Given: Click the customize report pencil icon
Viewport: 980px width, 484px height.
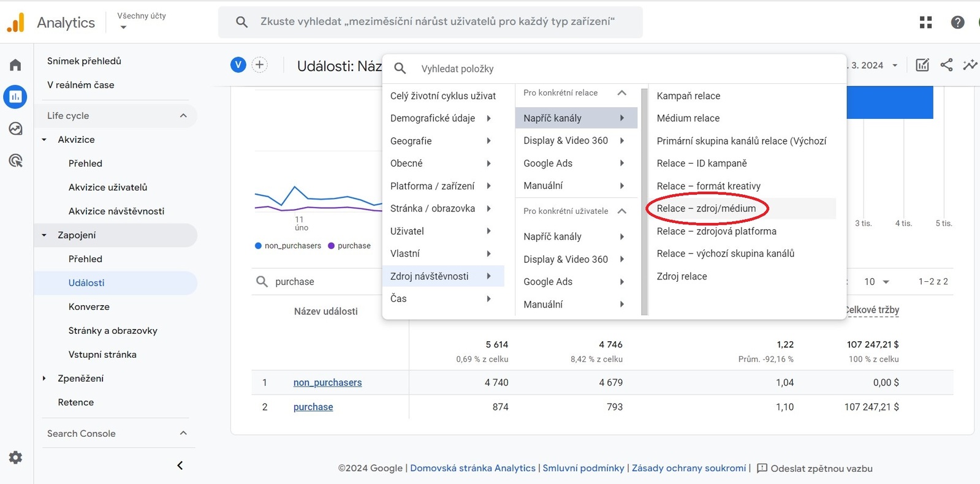Looking at the screenshot, I should tap(922, 65).
